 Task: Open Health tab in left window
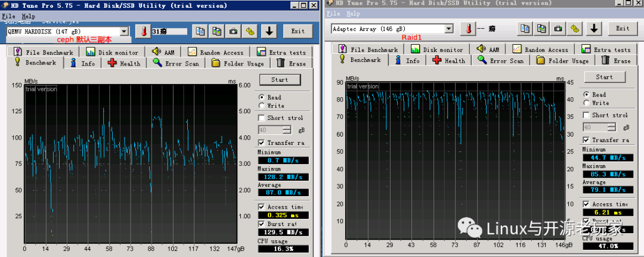pyautogui.click(x=125, y=64)
